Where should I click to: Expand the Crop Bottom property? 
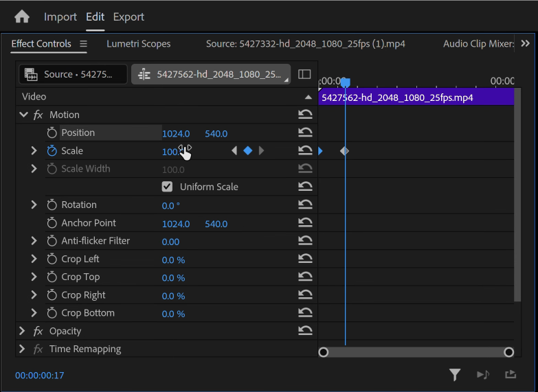34,313
